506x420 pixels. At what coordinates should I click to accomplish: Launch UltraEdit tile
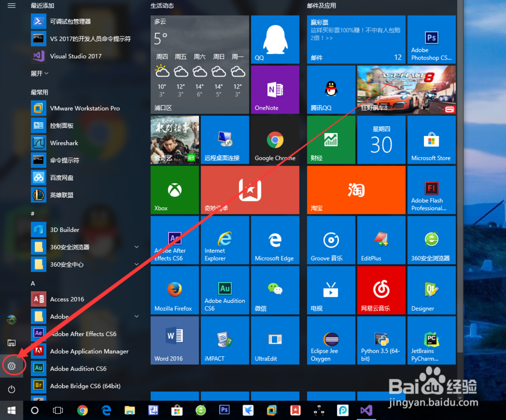(x=275, y=340)
